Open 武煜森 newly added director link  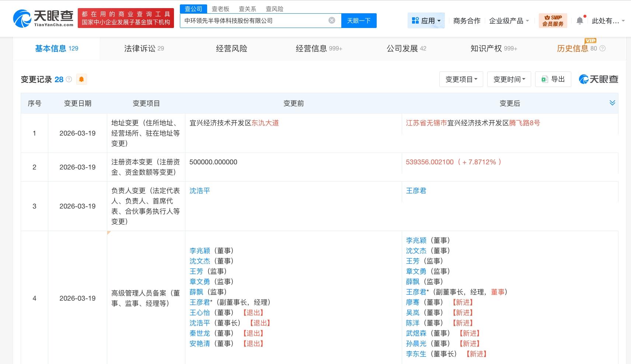416,333
